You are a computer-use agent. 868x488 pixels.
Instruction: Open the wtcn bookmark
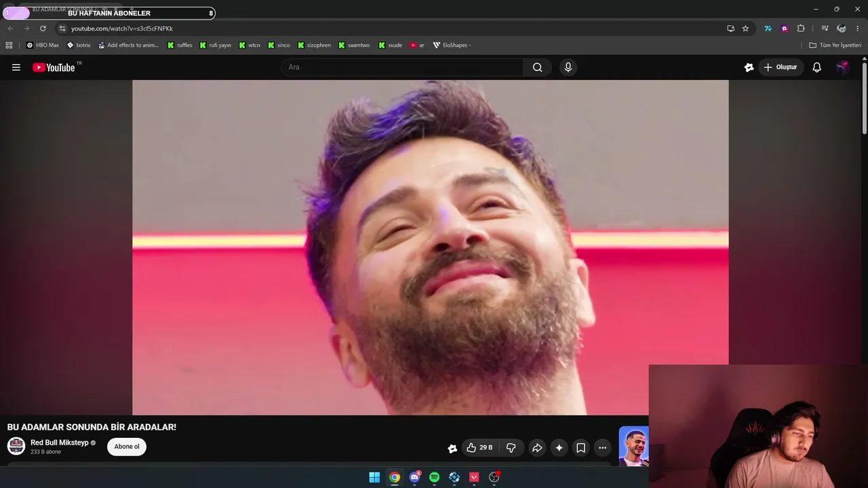pyautogui.click(x=250, y=45)
